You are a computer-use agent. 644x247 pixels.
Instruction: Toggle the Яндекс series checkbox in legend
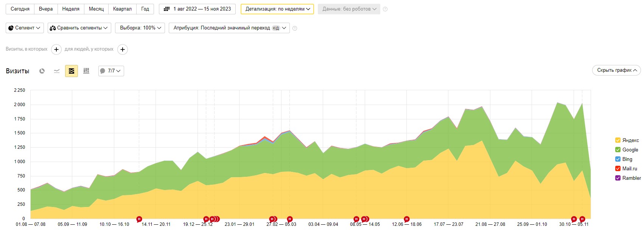click(618, 140)
